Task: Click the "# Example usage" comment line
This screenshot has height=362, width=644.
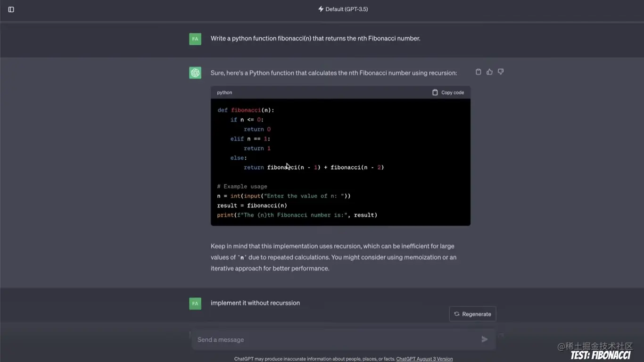Action: (x=242, y=186)
